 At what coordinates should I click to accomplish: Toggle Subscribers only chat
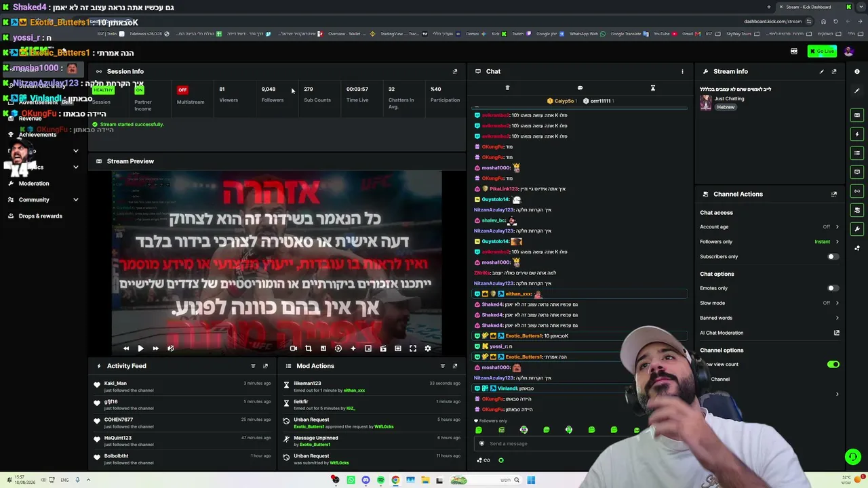click(833, 257)
